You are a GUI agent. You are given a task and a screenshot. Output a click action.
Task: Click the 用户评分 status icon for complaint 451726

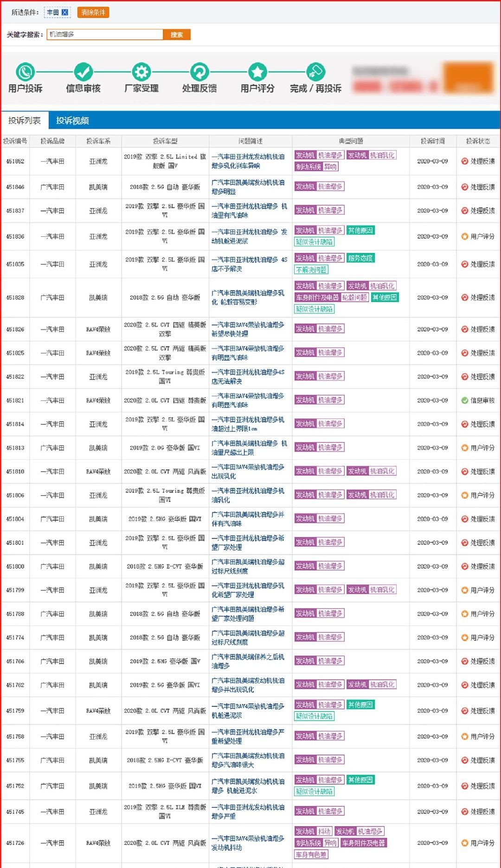tap(464, 843)
